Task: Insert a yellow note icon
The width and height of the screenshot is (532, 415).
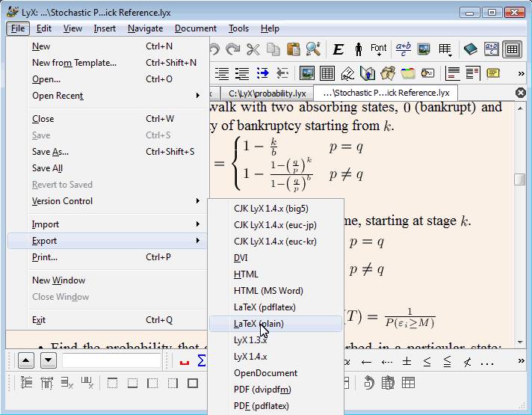Action: point(493,73)
